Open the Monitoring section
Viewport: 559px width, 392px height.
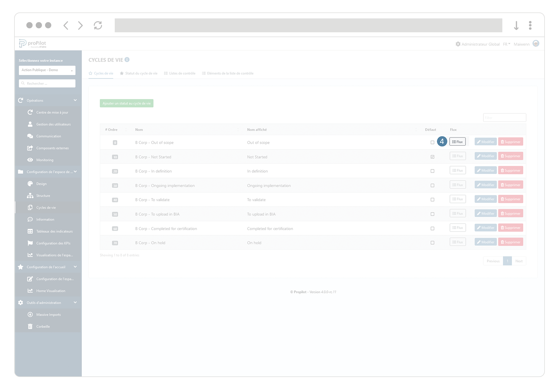click(x=45, y=160)
